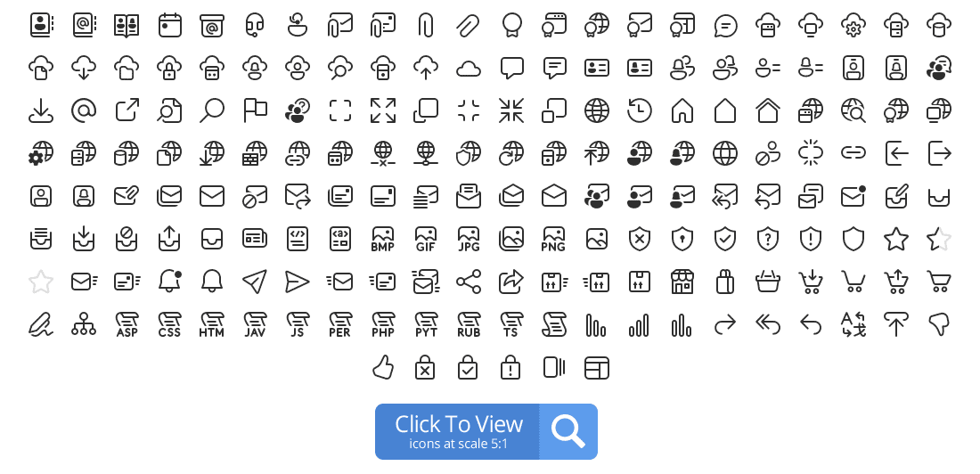Pick the PHP script file icon
Image resolution: width=980 pixels, height=474 pixels.
point(382,324)
